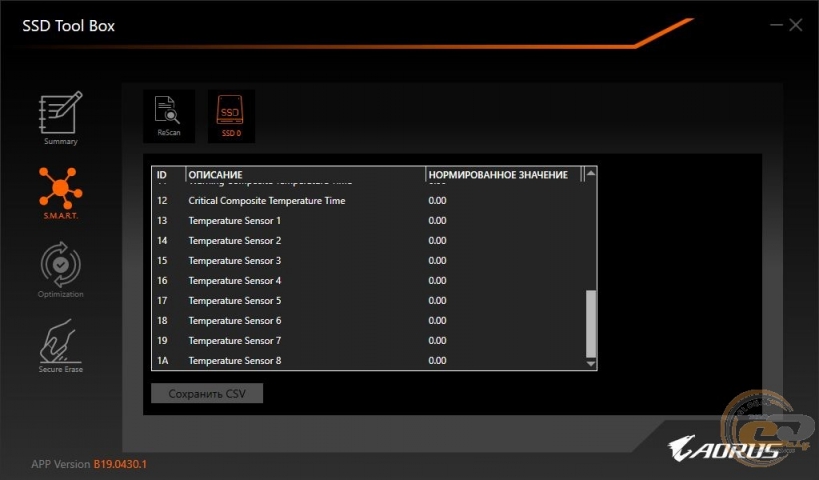Image resolution: width=819 pixels, height=480 pixels.
Task: Close the SSD Tool Box window
Action: click(x=795, y=25)
